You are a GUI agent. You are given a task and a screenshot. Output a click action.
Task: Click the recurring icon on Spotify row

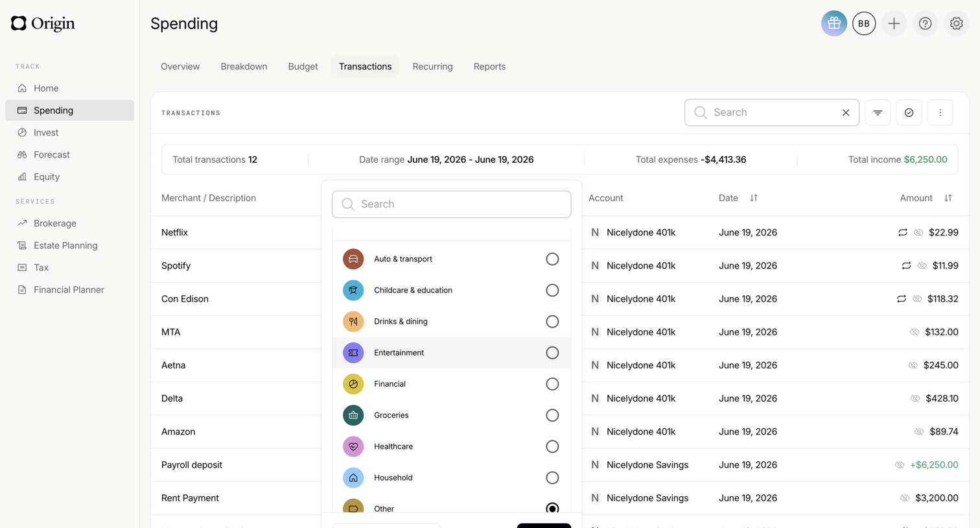906,265
